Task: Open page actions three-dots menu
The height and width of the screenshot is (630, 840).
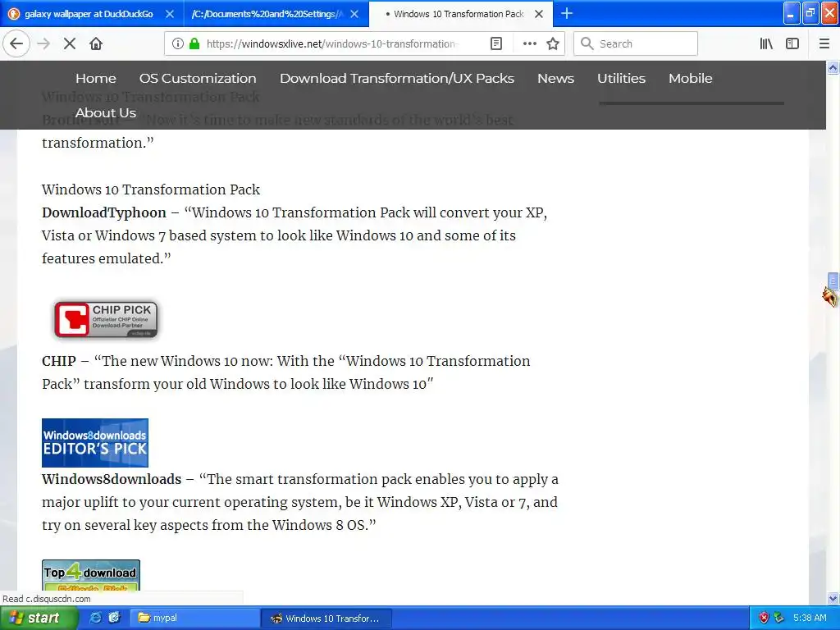Action: 529,43
